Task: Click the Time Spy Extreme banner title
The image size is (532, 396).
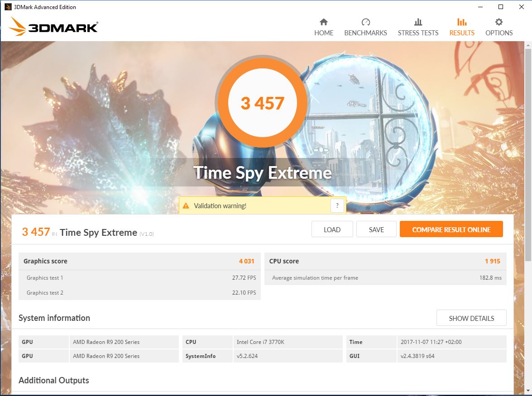Action: [262, 173]
